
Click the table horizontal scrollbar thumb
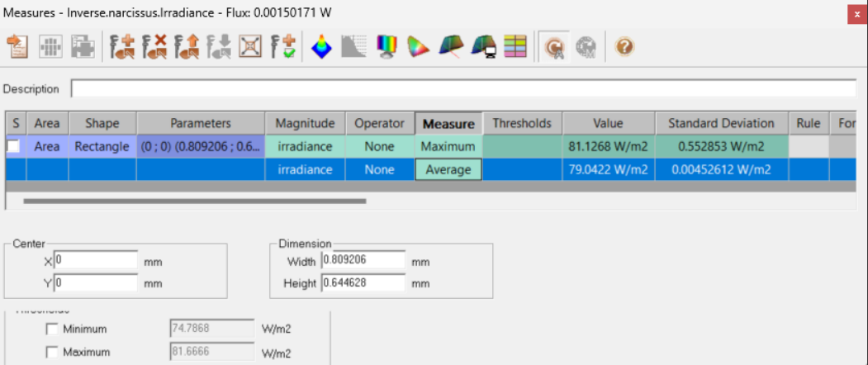pos(194,201)
